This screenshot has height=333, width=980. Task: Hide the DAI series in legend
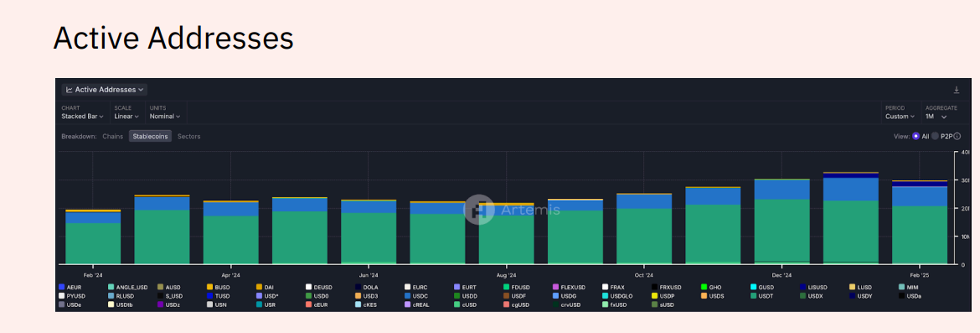[265, 288]
